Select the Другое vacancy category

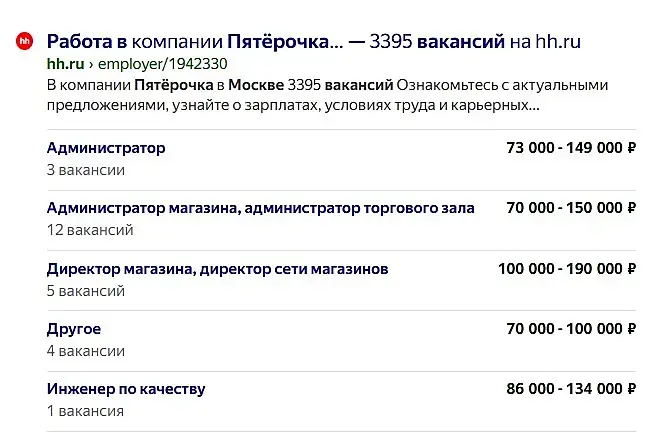(x=74, y=329)
